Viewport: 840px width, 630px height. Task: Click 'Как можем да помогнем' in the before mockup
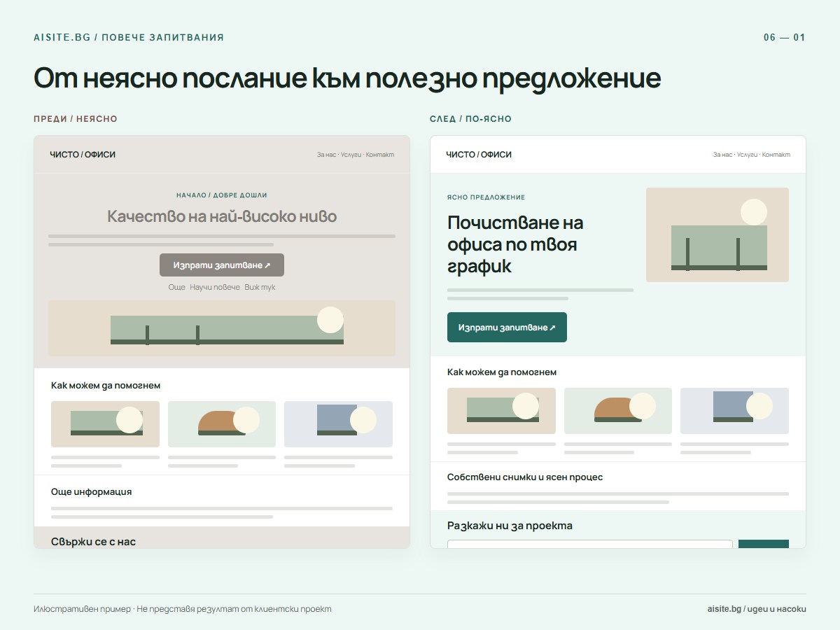point(106,386)
